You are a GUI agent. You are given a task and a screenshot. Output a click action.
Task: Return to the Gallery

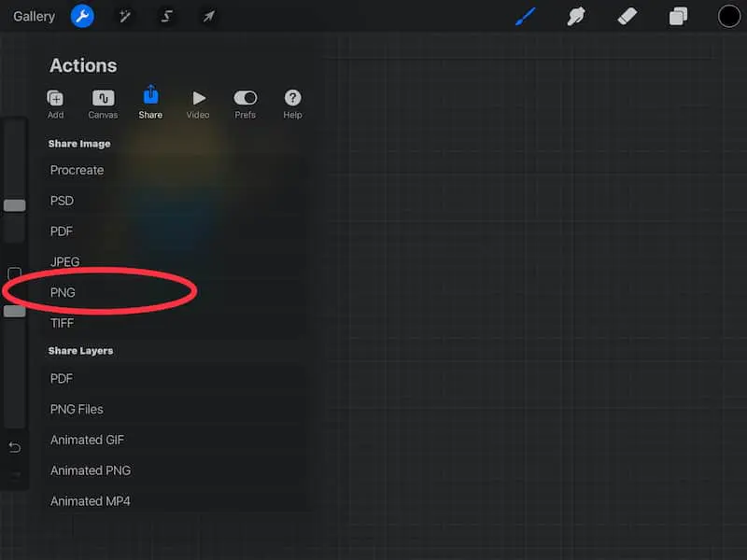tap(34, 17)
